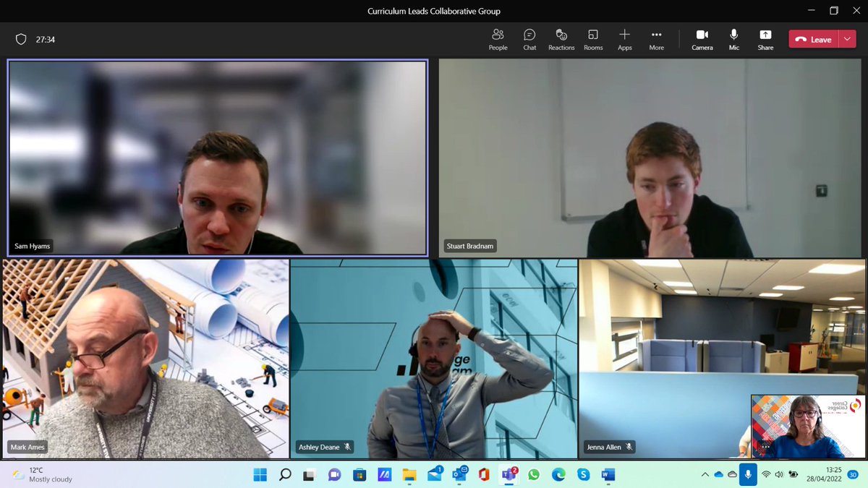Viewport: 868px width, 488px height.
Task: Open Outlook from taskbar
Action: click(x=459, y=474)
